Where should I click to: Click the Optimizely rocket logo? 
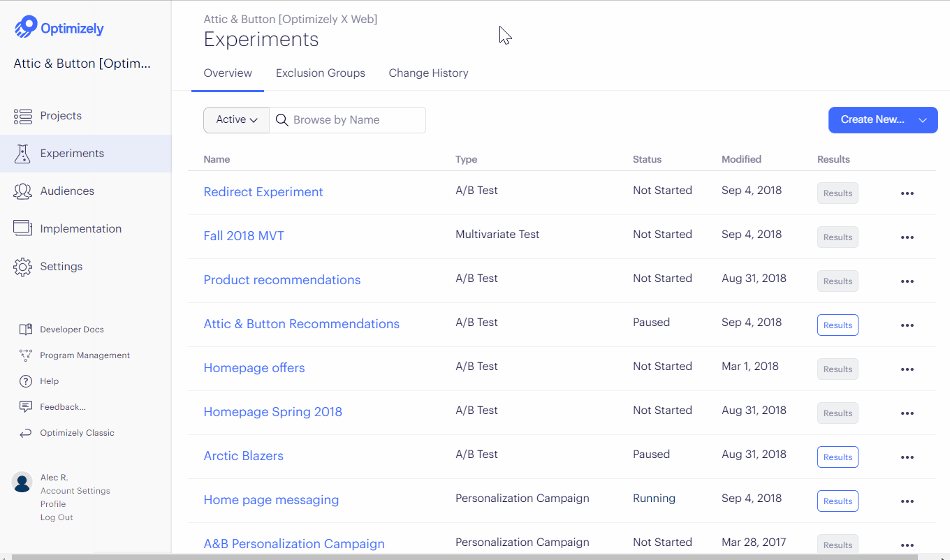(x=26, y=27)
